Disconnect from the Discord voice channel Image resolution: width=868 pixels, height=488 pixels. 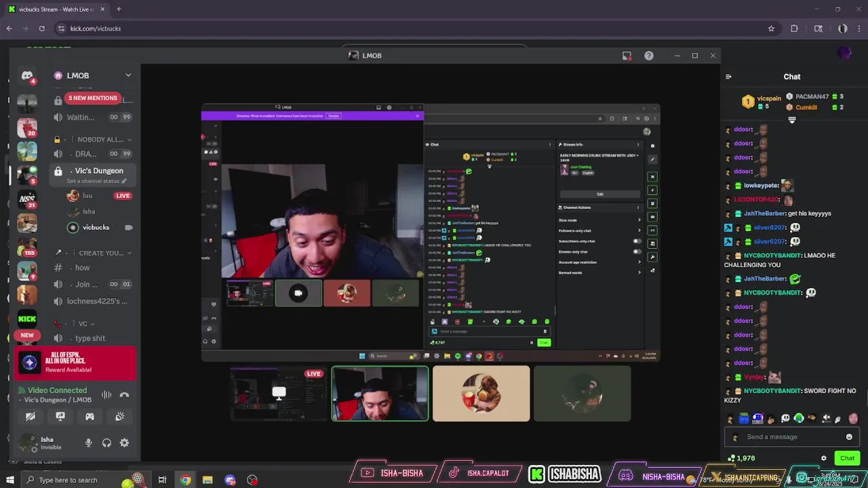click(x=124, y=394)
